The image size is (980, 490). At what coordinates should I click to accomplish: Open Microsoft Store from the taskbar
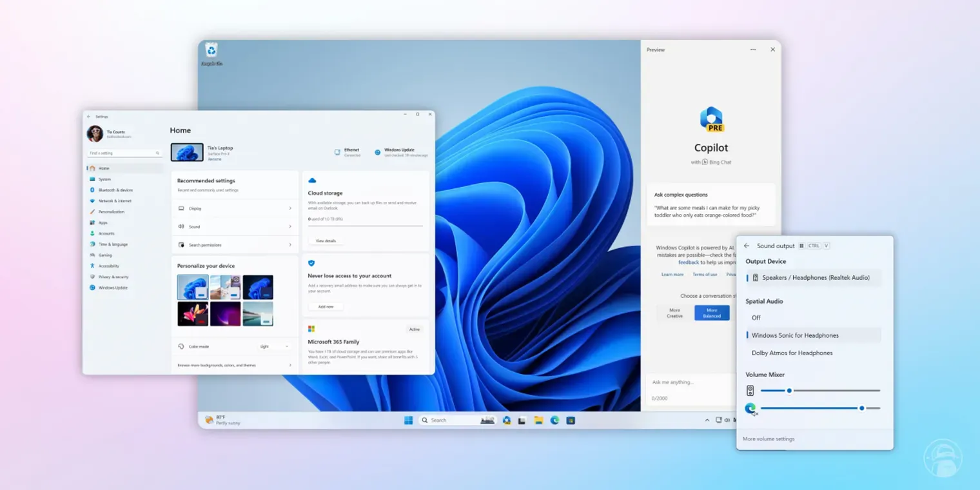(x=571, y=420)
